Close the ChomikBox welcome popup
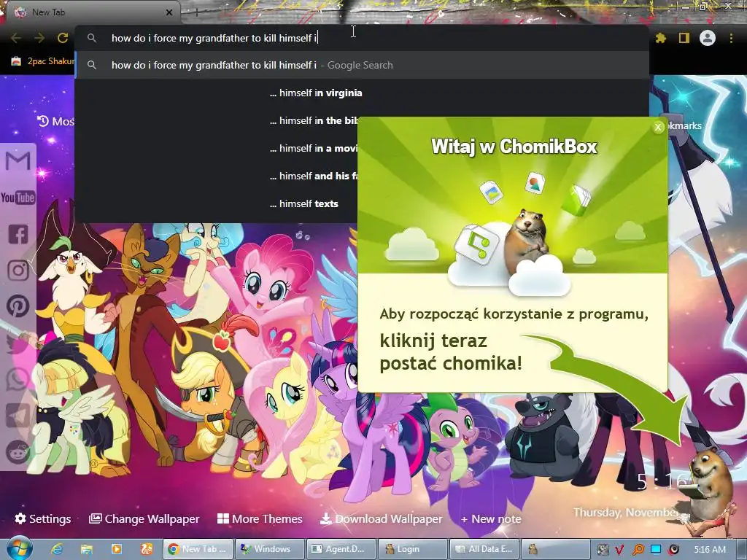747x560 pixels. click(658, 127)
